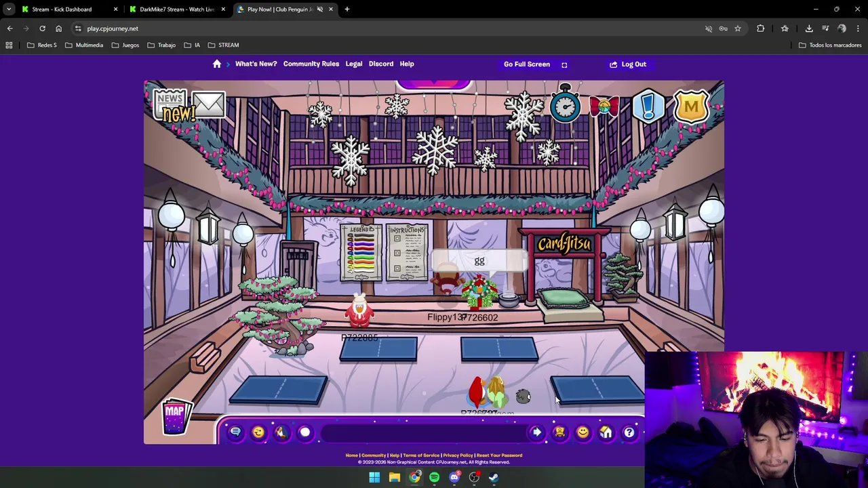Open the Help item in top navigation
The height and width of the screenshot is (488, 868).
tap(407, 64)
